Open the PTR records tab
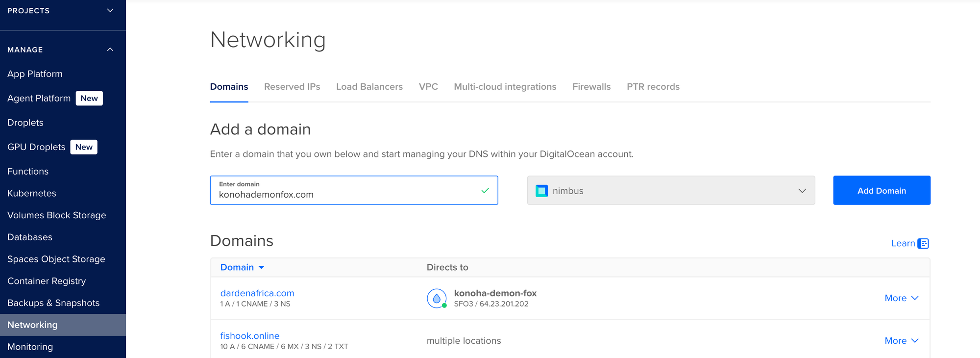Image resolution: width=980 pixels, height=358 pixels. [x=653, y=87]
